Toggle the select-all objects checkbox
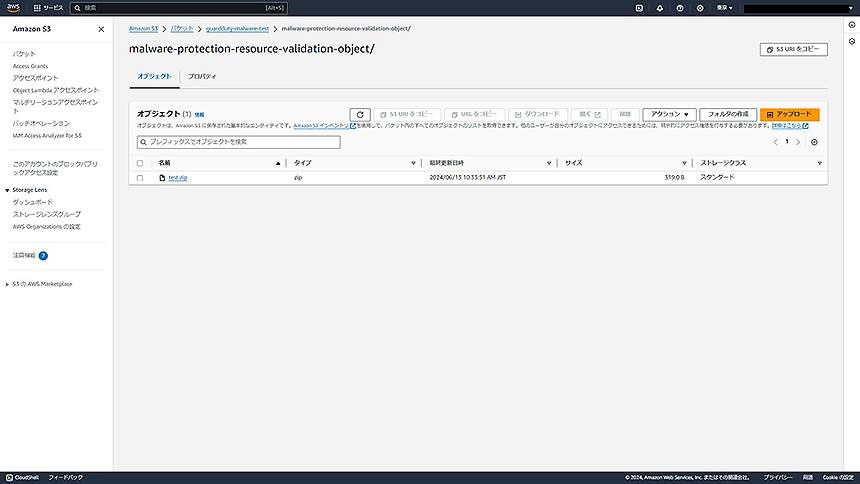Viewport: 860px width, 484px height. tap(140, 163)
